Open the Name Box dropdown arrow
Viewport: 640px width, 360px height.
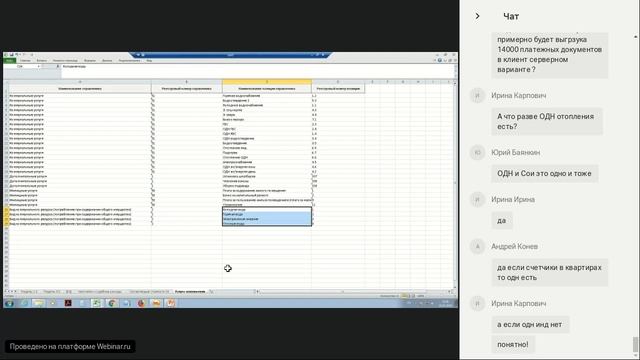pos(39,66)
